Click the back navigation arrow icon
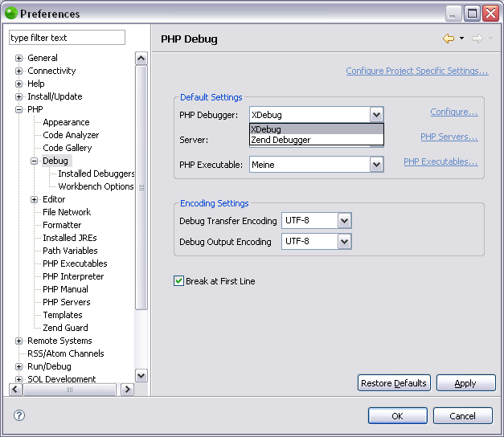504x437 pixels. point(448,39)
